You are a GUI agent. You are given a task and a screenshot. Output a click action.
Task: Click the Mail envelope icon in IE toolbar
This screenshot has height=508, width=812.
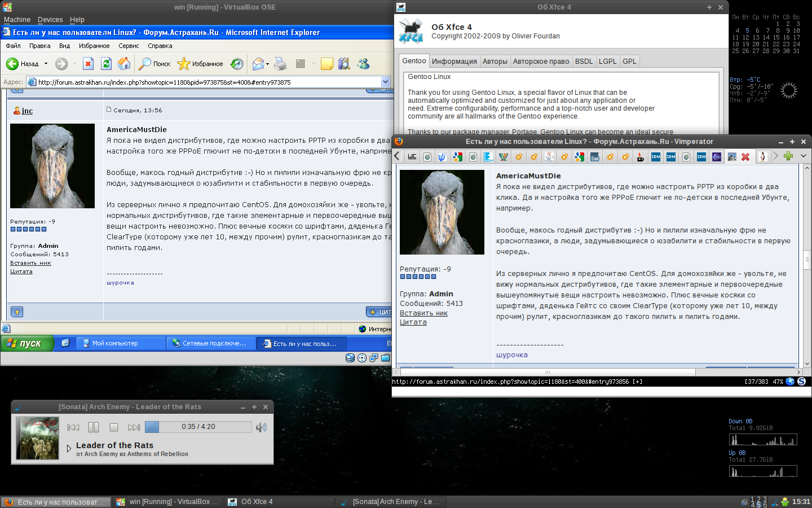[x=258, y=64]
